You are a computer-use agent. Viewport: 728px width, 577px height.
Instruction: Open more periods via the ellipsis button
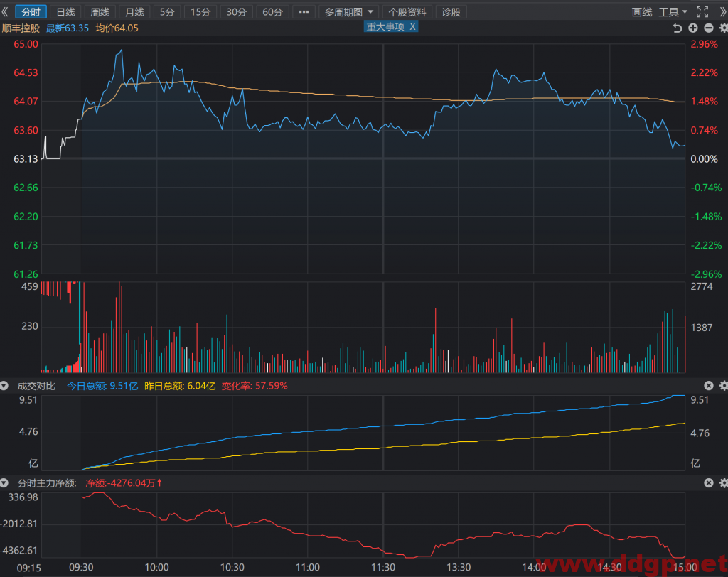pos(304,12)
